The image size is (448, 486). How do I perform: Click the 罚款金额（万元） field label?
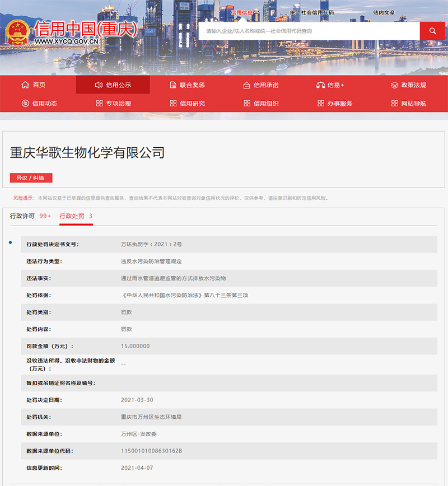[x=50, y=346]
